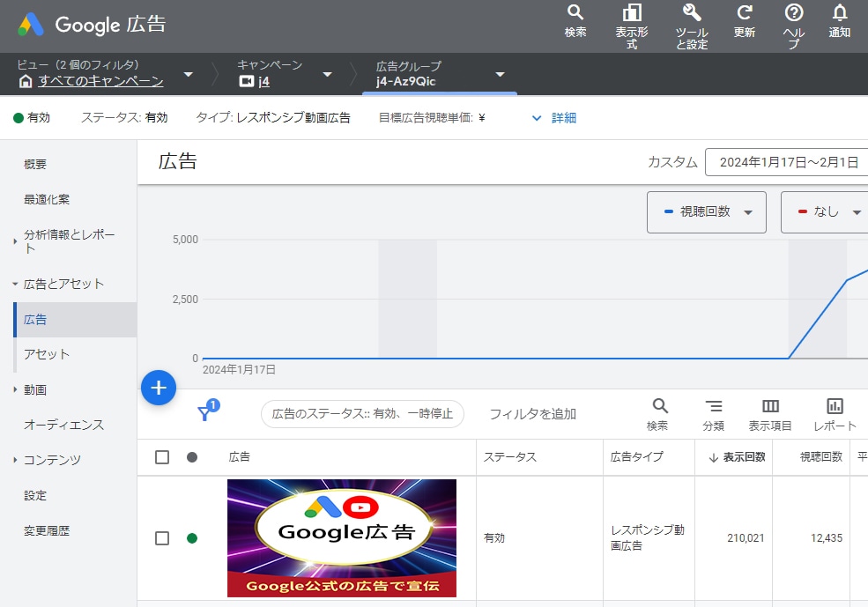The height and width of the screenshot is (607, 868).
Task: Click the j4 campaign link
Action: pos(263,81)
